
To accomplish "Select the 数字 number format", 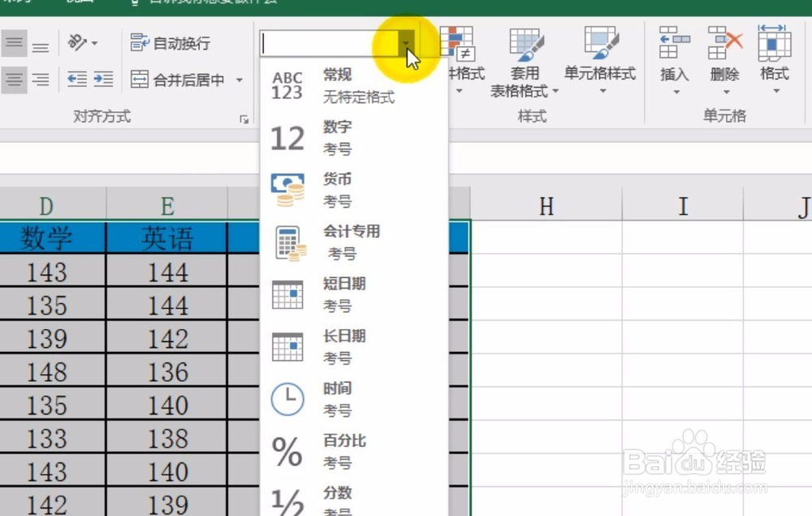I will coord(354,138).
